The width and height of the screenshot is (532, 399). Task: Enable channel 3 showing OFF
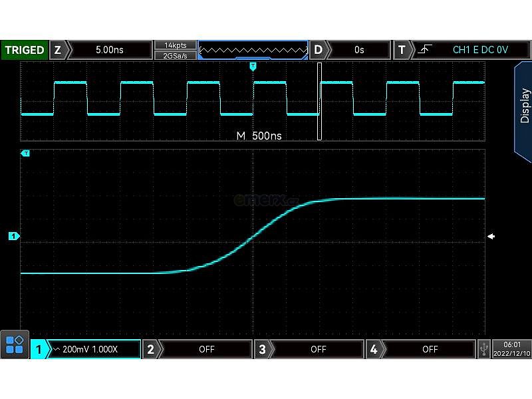pyautogui.click(x=310, y=348)
